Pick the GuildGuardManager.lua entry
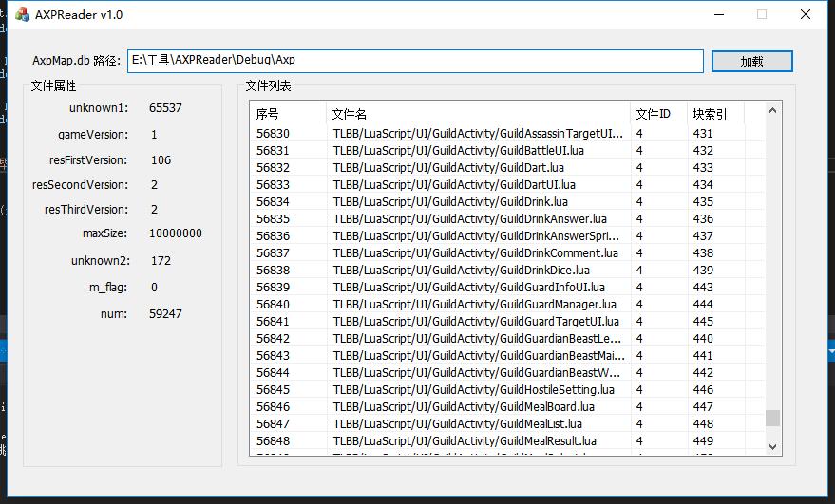Image resolution: width=835 pixels, height=504 pixels. (x=474, y=305)
